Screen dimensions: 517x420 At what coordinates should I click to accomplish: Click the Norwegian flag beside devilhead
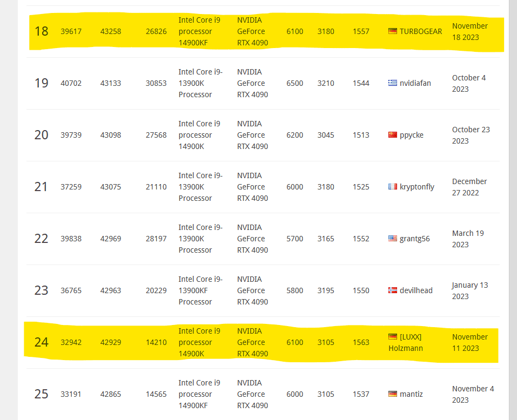392,290
